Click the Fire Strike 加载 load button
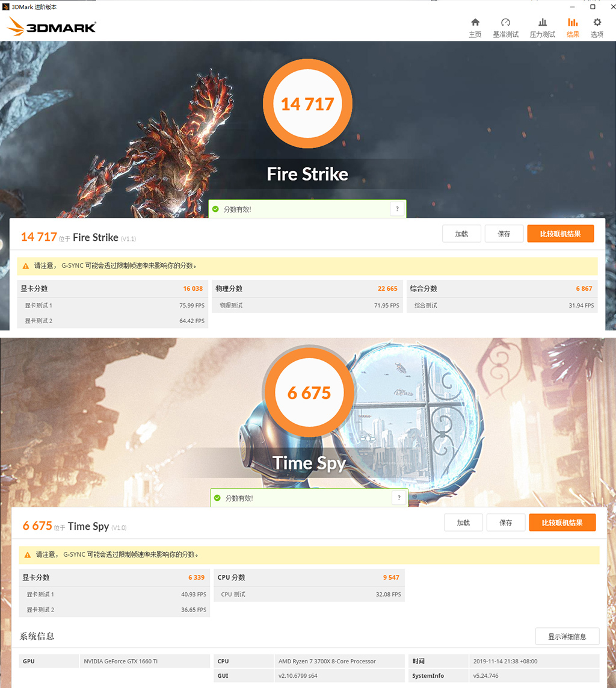 461,234
